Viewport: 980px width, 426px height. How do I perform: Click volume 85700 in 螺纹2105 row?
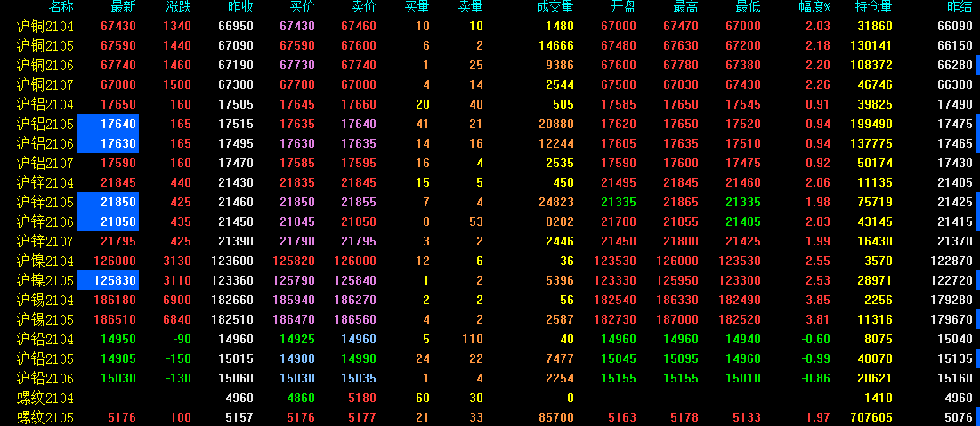556,417
